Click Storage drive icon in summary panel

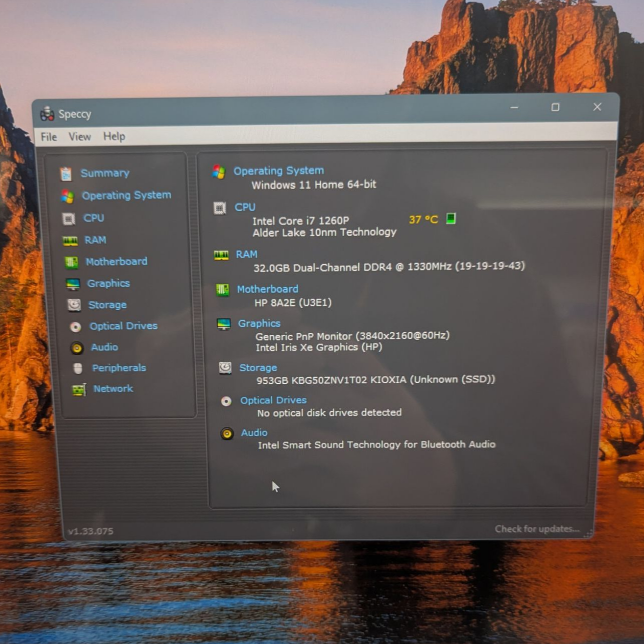coord(225,368)
